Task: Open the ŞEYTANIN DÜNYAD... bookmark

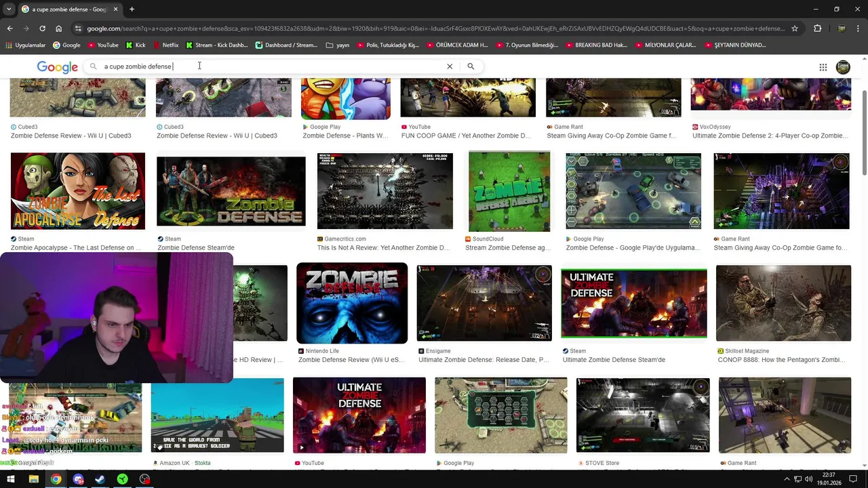Action: [x=735, y=45]
